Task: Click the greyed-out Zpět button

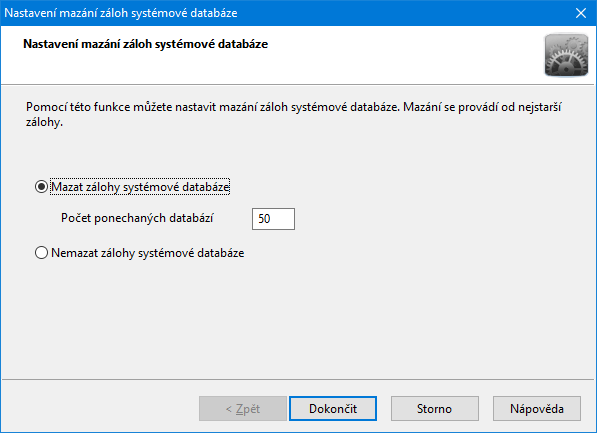Action: [243, 409]
